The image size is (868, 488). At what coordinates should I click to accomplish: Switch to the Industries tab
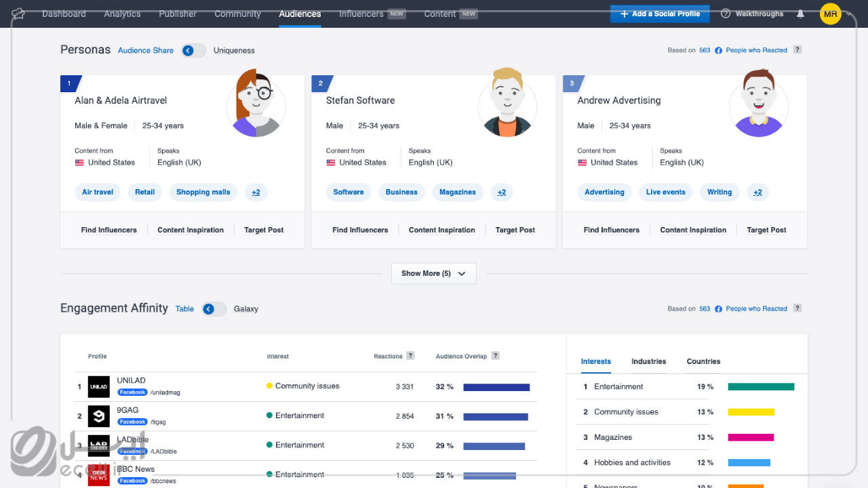coord(648,361)
